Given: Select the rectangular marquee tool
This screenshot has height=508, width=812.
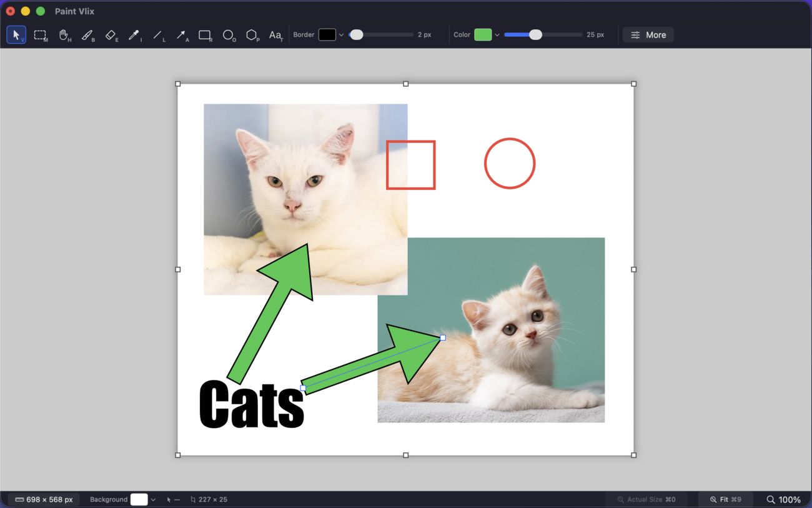Looking at the screenshot, I should 41,35.
